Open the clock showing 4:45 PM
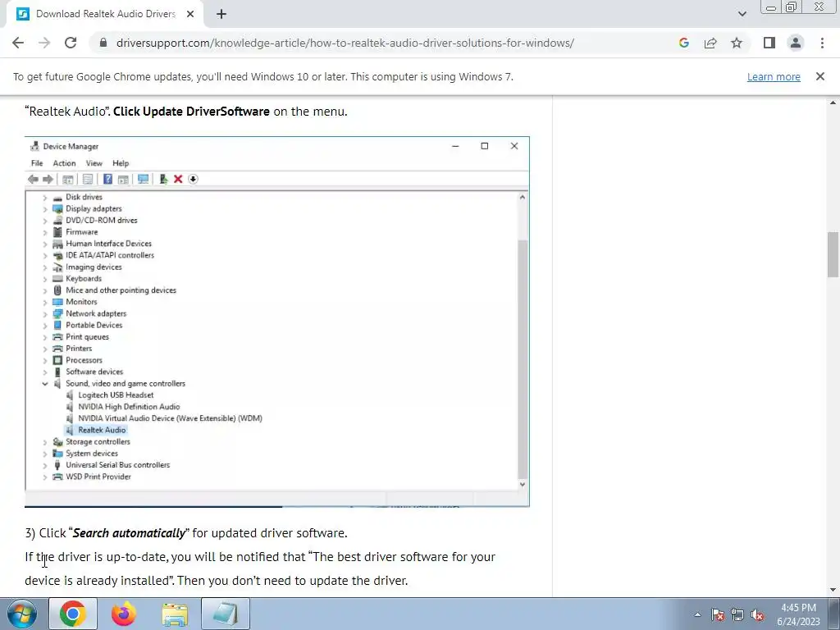The height and width of the screenshot is (630, 840). (x=798, y=614)
